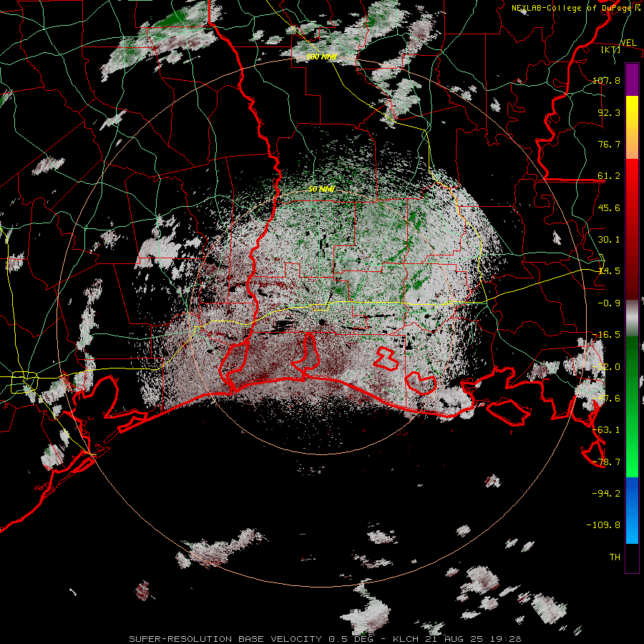Select the 45.6 scale value
The height and width of the screenshot is (644, 644).
tap(609, 208)
